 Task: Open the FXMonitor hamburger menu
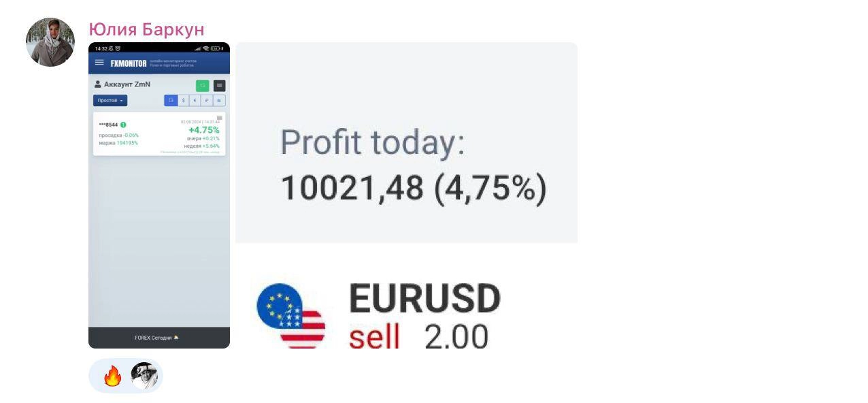coord(99,63)
